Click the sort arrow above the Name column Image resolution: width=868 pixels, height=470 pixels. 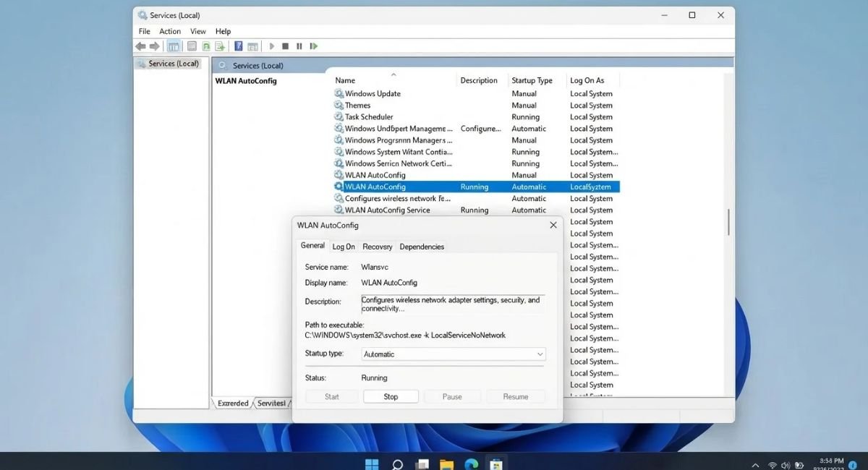(393, 74)
